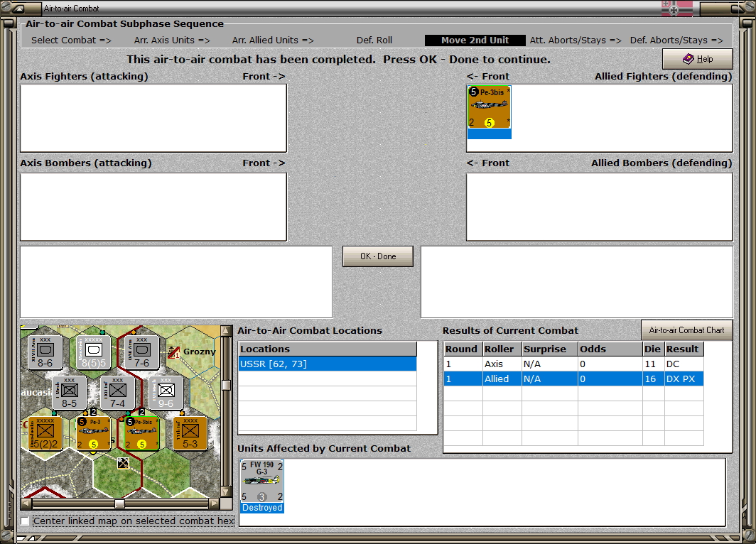Click the 5(2)2 Soviet HQ unit on the map
Screen dimensions: 756x544
[45, 433]
